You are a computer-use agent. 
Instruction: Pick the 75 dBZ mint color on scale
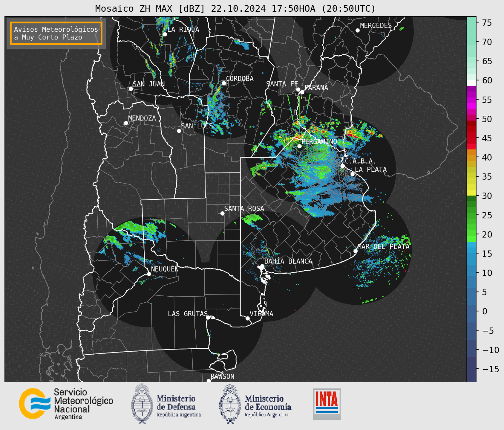pyautogui.click(x=471, y=23)
